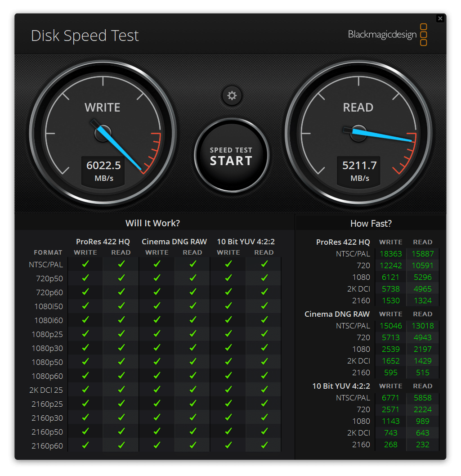This screenshot has height=476, width=461.
Task: Click the 720p50 10 Bit YUV read checkmark
Action: click(x=264, y=278)
